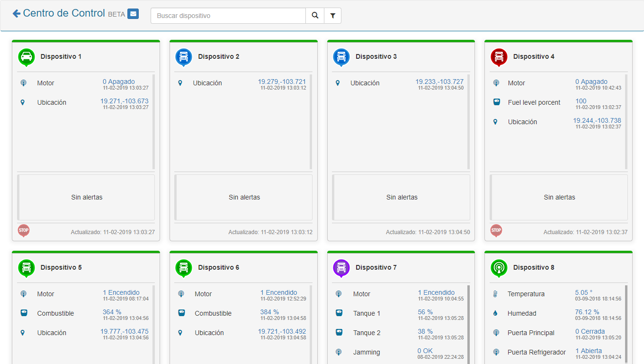Image resolution: width=644 pixels, height=364 pixels.
Task: Select the green car icon of Dispositivo 1
Action: point(27,56)
